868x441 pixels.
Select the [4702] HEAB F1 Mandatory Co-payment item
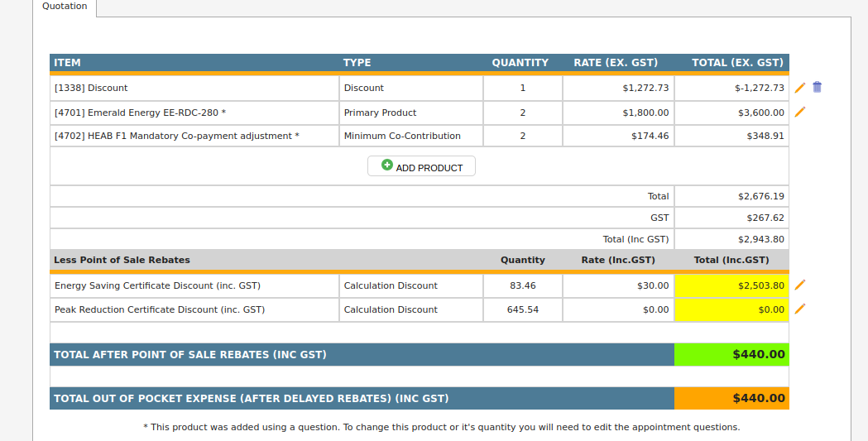point(176,136)
